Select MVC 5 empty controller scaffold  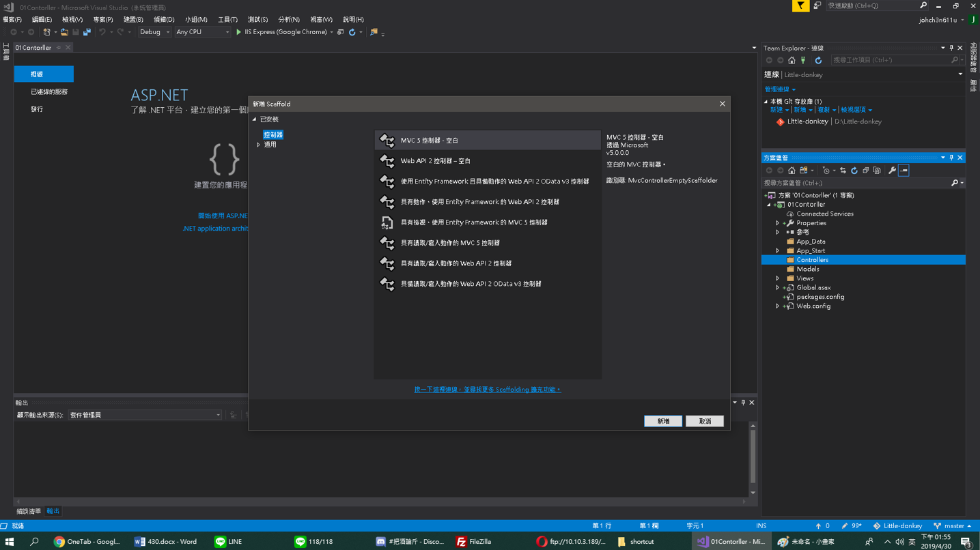point(488,141)
